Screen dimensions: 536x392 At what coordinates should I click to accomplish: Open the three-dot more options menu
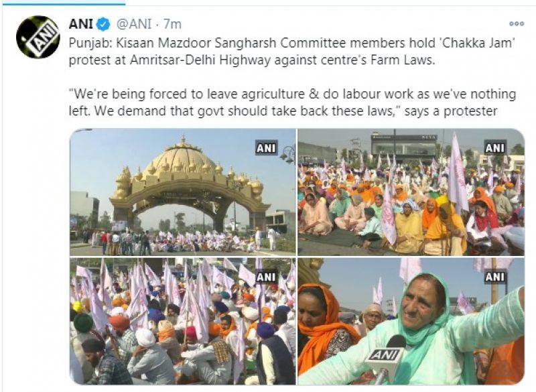click(517, 24)
